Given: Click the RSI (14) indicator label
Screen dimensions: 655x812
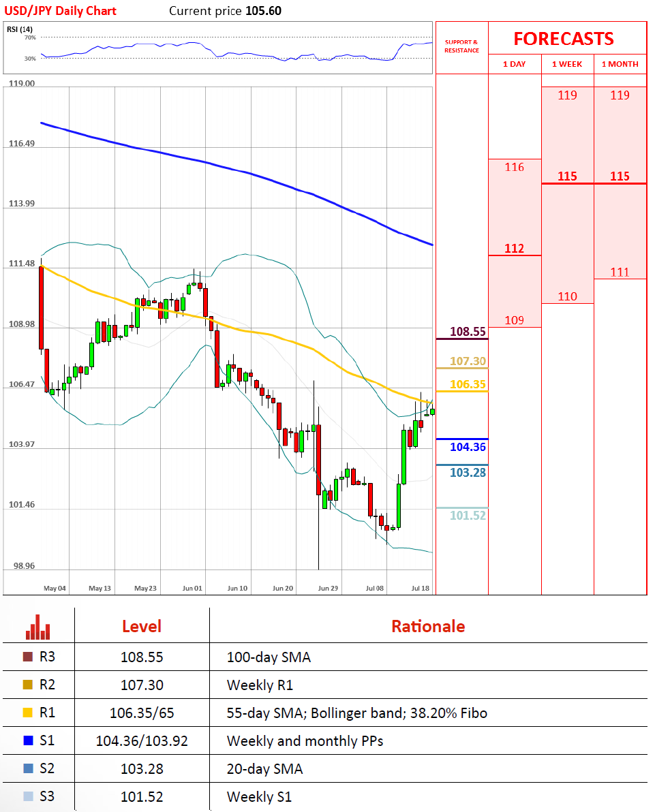Looking at the screenshot, I should click(x=20, y=29).
